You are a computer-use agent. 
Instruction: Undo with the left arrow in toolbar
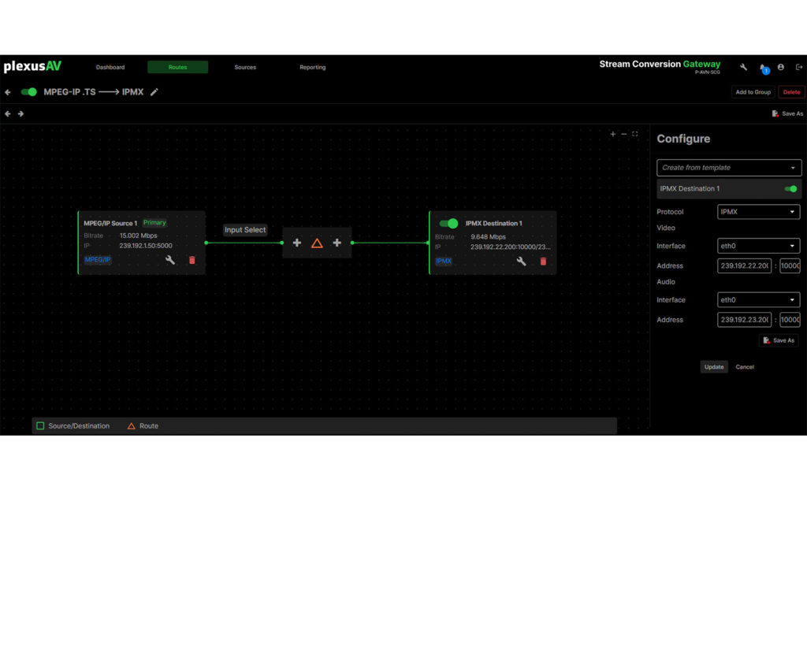(8, 113)
